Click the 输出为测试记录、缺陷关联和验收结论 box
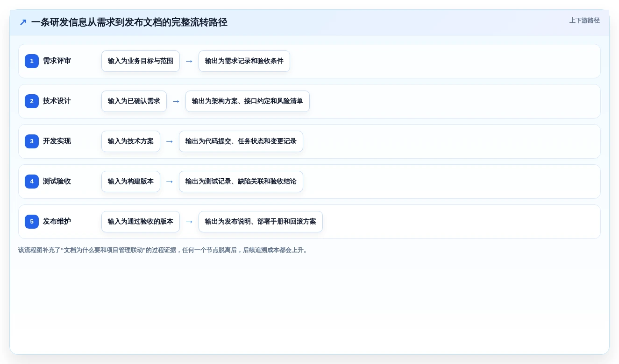 pyautogui.click(x=241, y=182)
